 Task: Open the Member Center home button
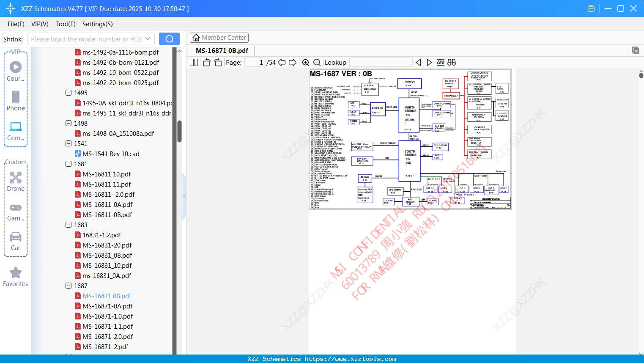219,38
